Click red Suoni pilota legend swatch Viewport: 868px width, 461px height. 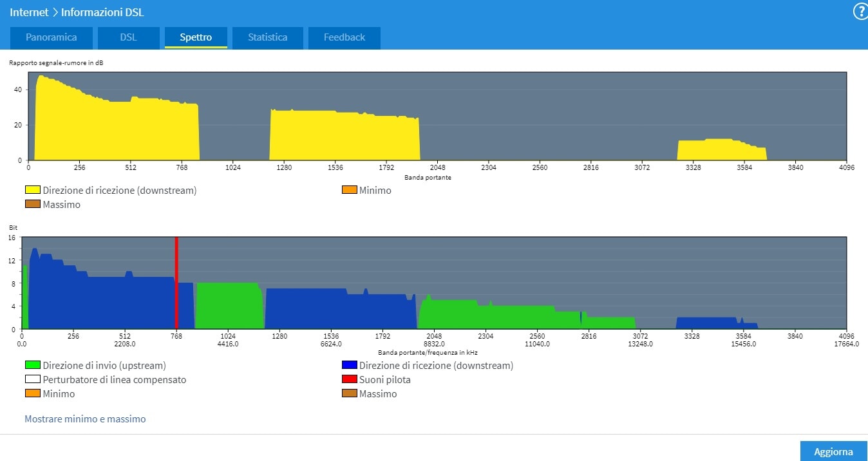[x=349, y=380]
